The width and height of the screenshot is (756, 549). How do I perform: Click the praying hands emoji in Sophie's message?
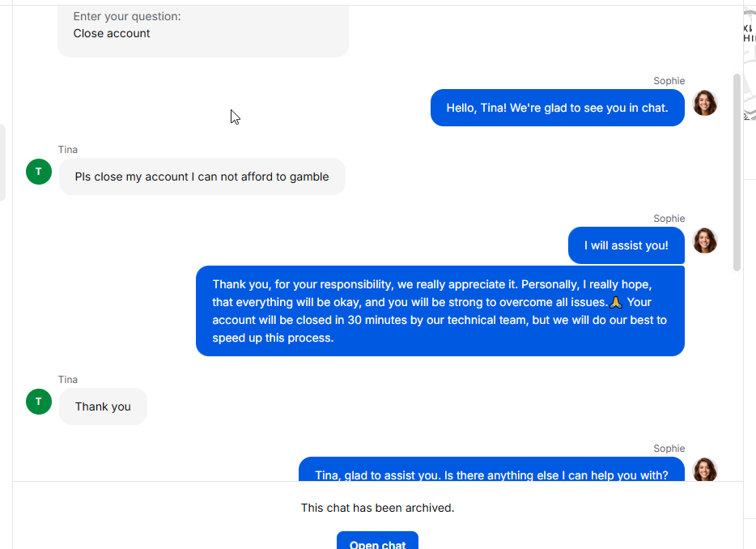tap(616, 302)
